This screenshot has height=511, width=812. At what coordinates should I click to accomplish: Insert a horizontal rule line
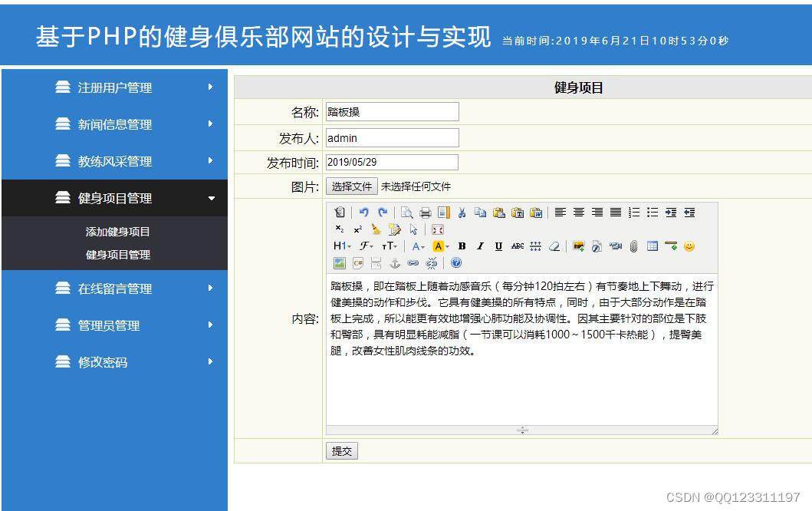pyautogui.click(x=671, y=246)
